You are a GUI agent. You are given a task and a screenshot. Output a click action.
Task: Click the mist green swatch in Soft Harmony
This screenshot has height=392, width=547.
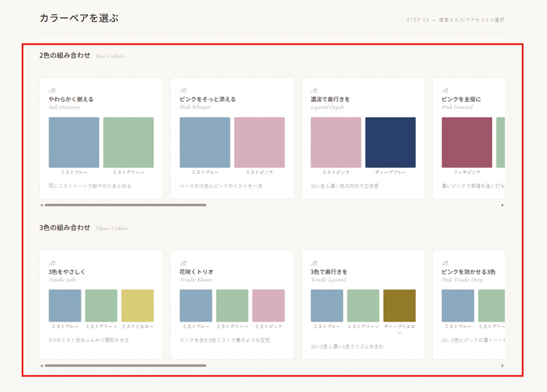(x=129, y=142)
